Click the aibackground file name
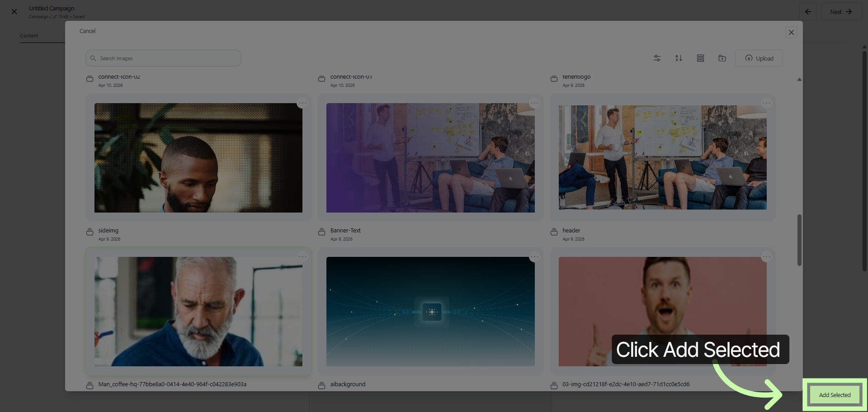868x412 pixels. coord(348,384)
